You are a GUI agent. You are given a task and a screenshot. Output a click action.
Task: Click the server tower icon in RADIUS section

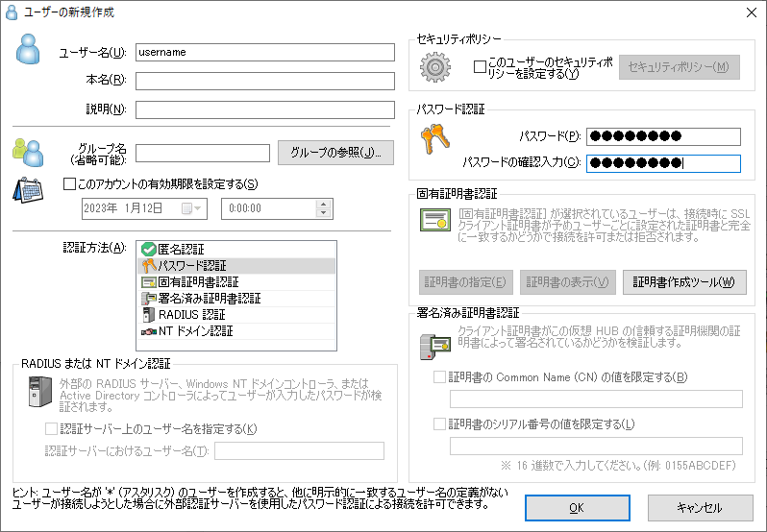40,392
